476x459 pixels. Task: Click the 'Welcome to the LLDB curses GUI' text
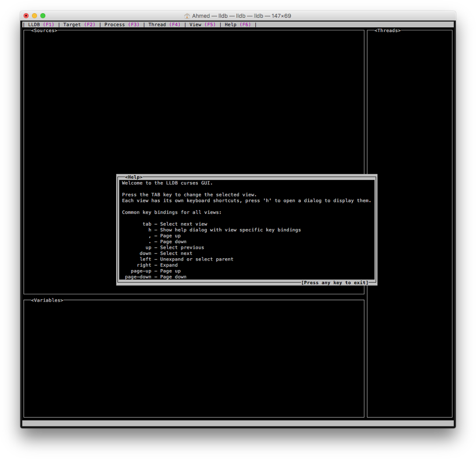point(167,183)
